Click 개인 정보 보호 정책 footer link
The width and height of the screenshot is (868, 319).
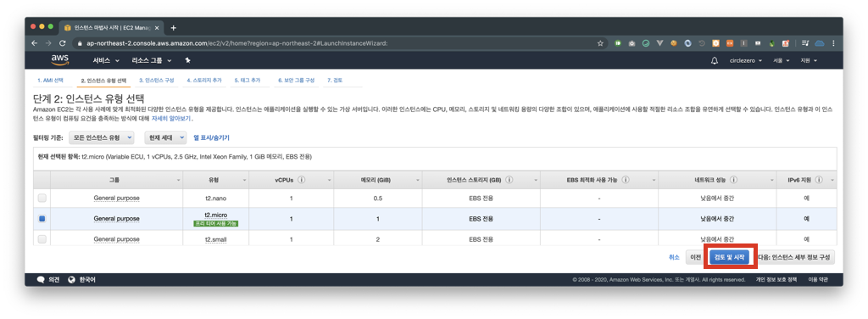[776, 280]
